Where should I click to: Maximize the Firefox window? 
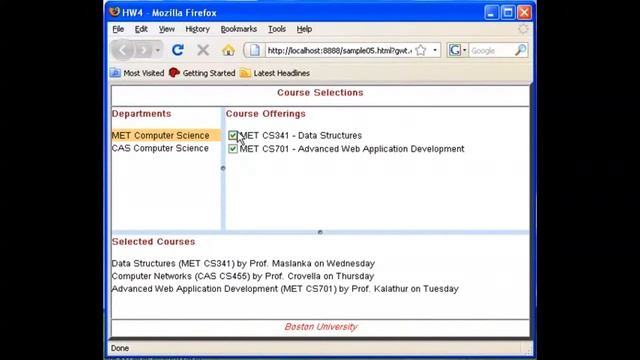508,13
